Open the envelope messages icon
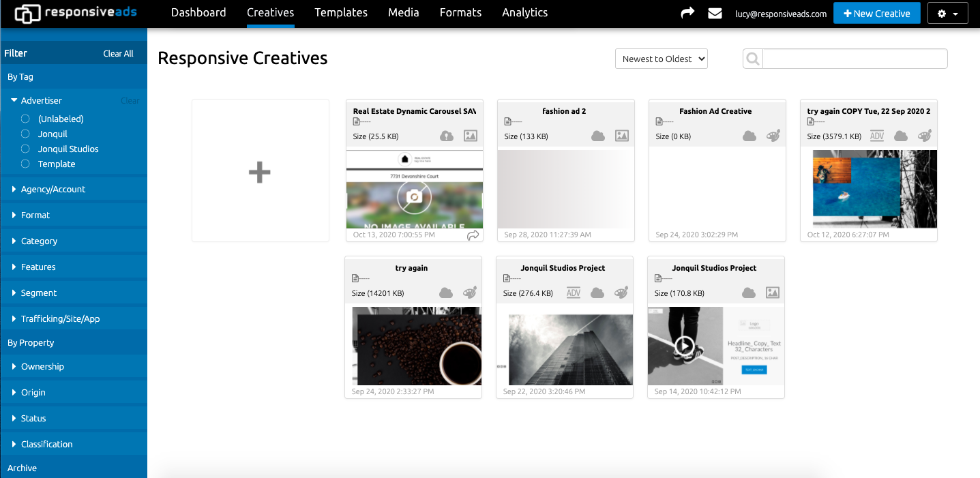 click(x=715, y=13)
